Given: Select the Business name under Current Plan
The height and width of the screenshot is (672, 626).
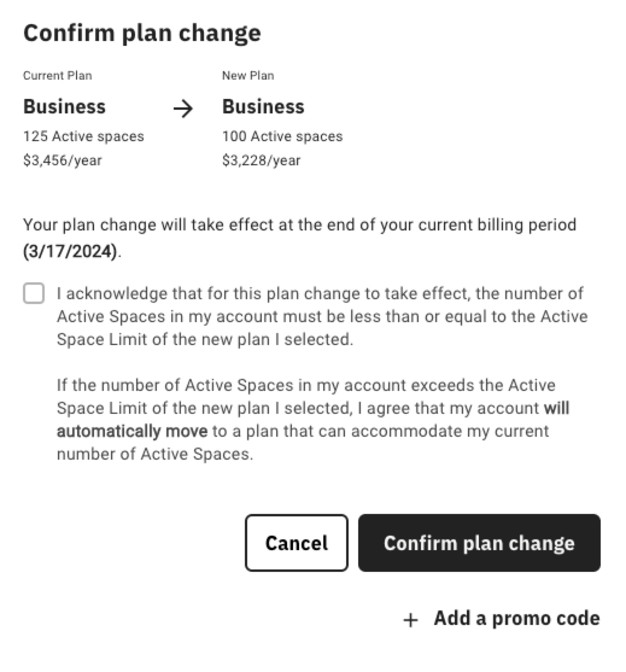Looking at the screenshot, I should click(65, 107).
